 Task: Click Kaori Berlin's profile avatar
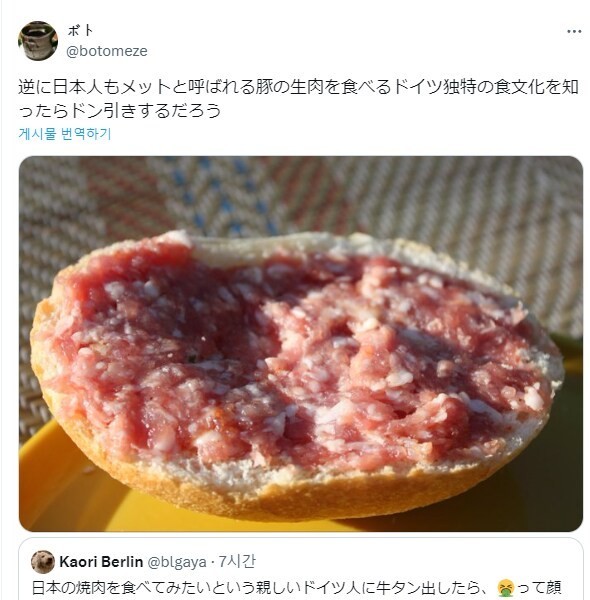43,562
